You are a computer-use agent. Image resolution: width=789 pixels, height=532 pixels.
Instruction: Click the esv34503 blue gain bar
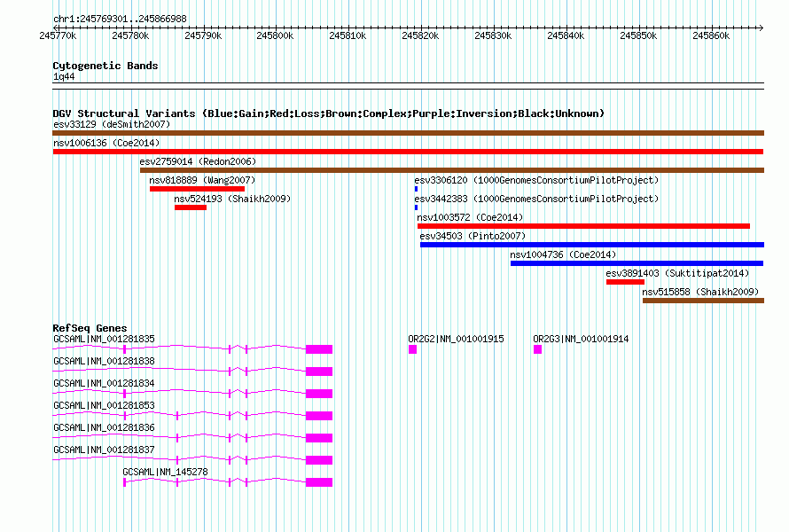[x=592, y=245]
